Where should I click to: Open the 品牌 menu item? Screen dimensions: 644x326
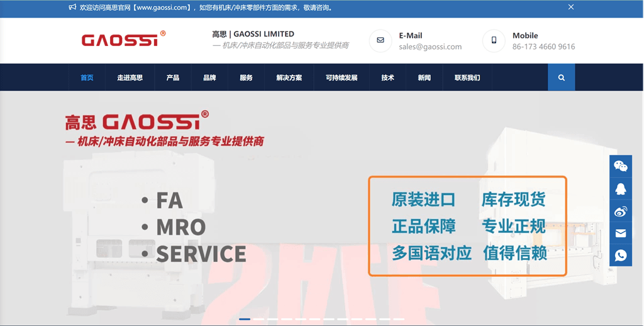click(209, 77)
